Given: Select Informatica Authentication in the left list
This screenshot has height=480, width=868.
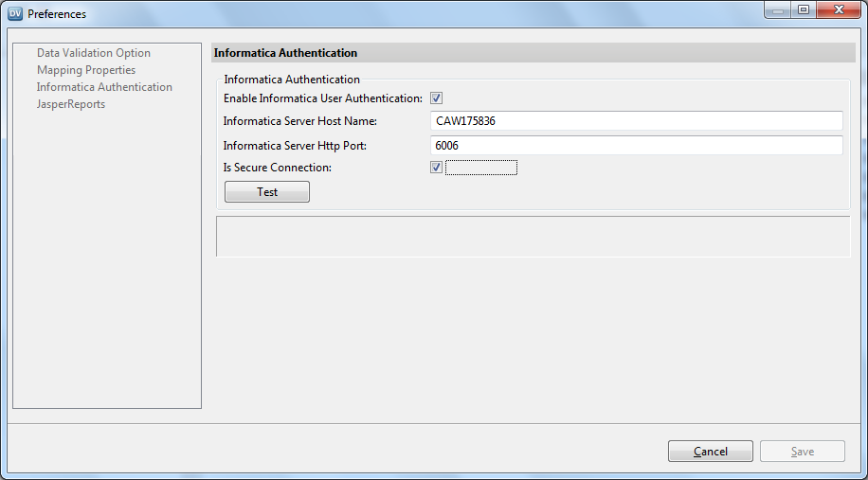Looking at the screenshot, I should [104, 87].
